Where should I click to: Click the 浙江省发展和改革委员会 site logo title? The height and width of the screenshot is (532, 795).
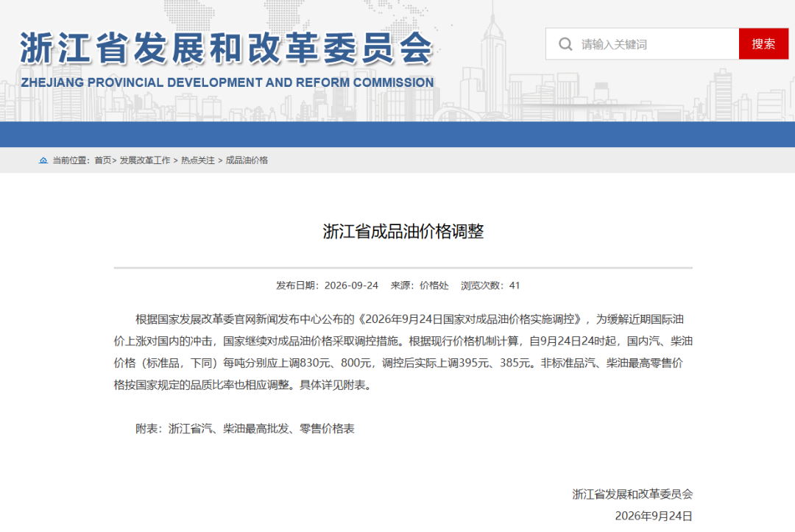pyautogui.click(x=226, y=48)
